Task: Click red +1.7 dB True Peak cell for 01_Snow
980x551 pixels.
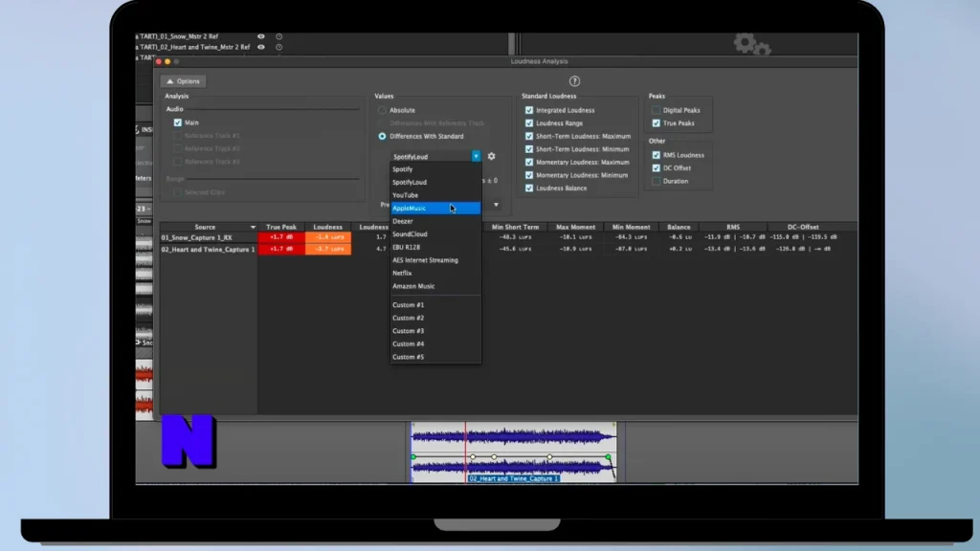Action: 281,237
